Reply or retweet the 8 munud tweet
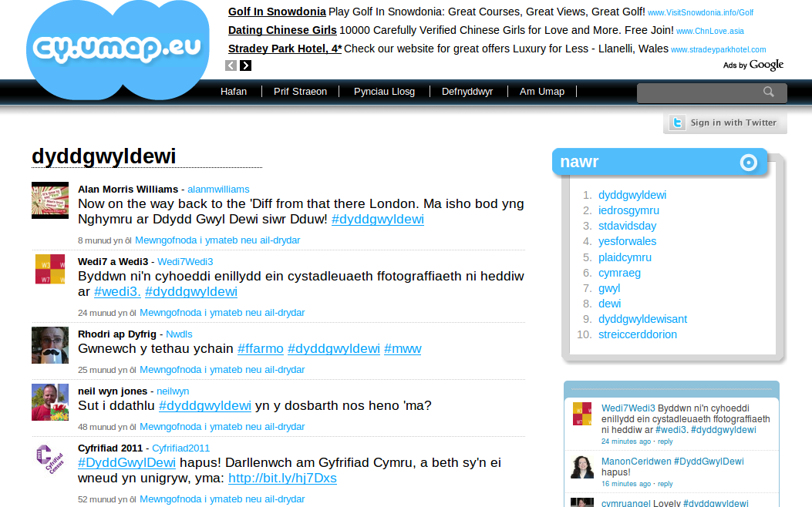This screenshot has width=812, height=507. [x=217, y=240]
